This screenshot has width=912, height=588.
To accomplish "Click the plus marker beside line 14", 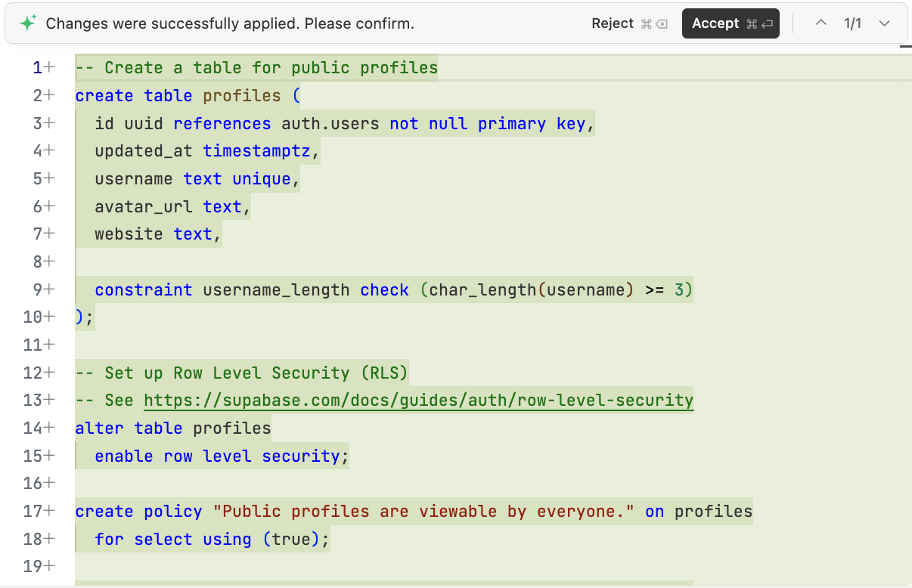I will 50,428.
